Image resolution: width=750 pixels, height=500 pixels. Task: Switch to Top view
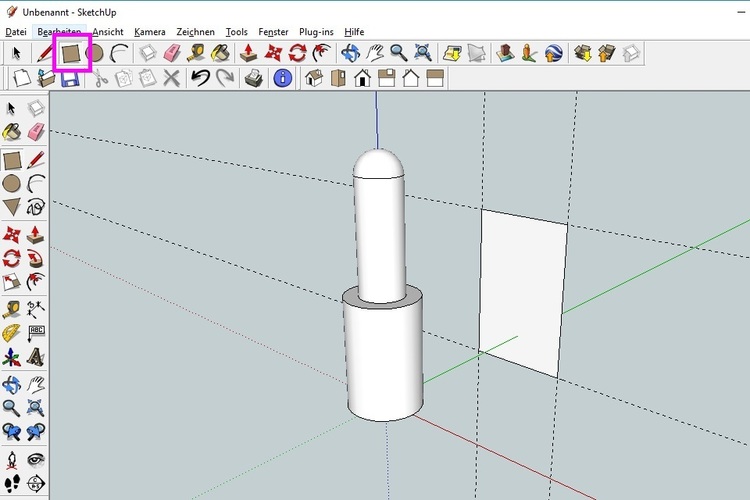click(338, 78)
